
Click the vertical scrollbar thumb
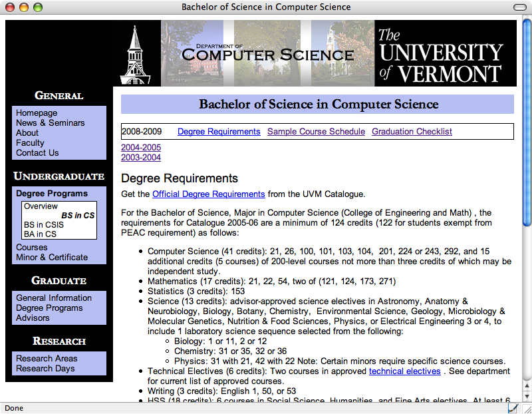point(527,122)
